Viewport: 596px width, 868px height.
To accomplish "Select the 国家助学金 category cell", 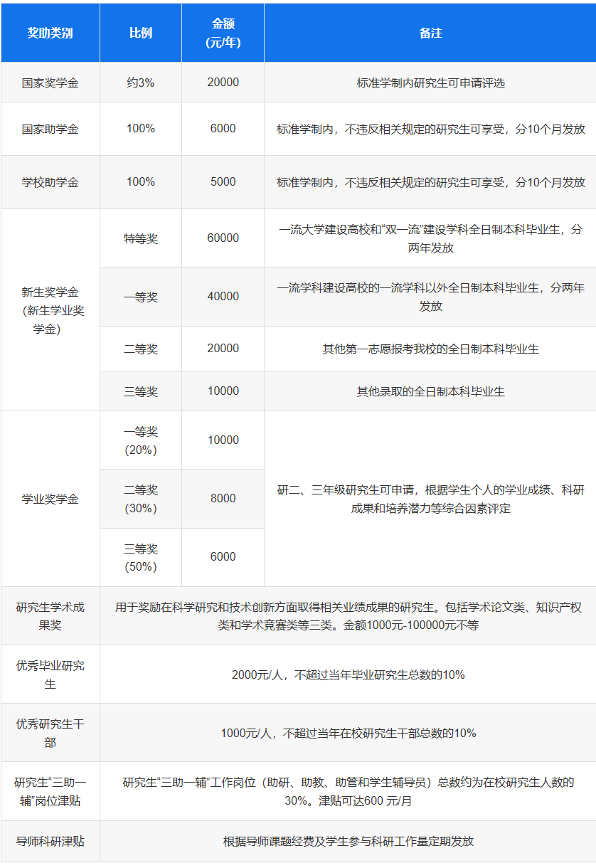I will pos(50,129).
